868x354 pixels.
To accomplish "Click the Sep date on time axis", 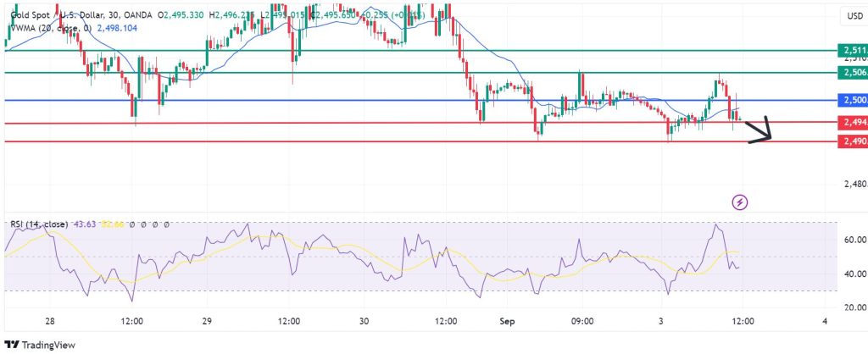I will [508, 321].
